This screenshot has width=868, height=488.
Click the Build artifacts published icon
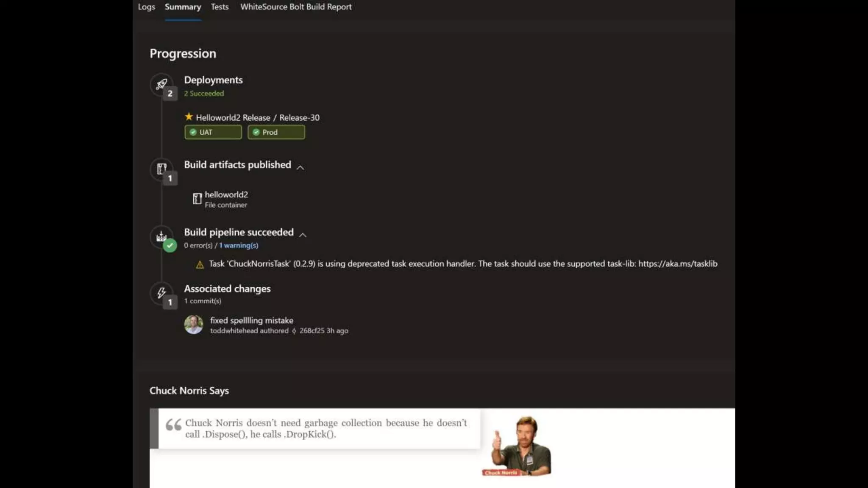pos(161,169)
